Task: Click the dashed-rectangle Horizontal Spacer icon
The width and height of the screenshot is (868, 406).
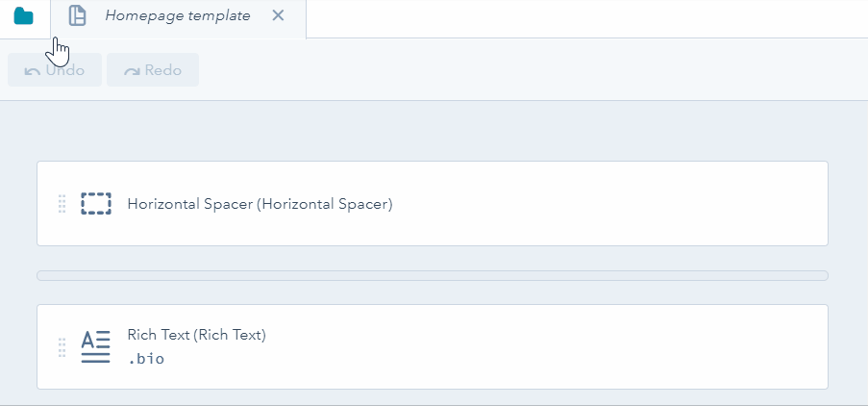Action: coord(96,204)
